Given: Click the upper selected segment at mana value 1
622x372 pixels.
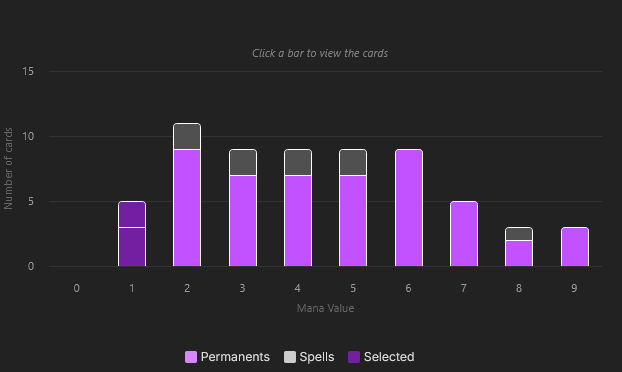Looking at the screenshot, I should (132, 215).
